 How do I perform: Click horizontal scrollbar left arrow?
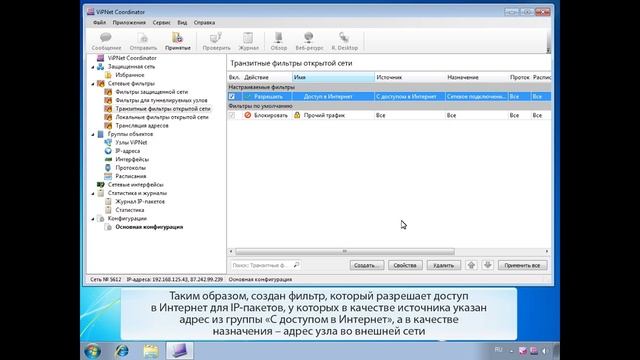[231, 251]
